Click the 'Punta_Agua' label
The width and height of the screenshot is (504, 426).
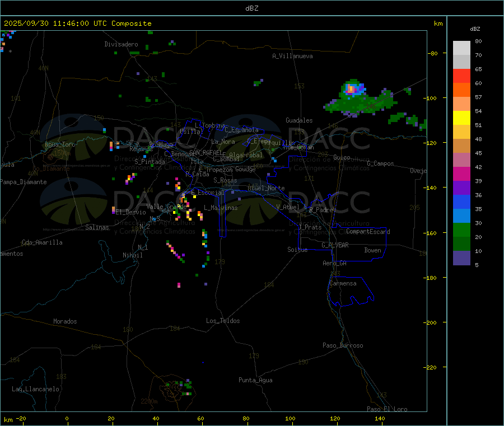pos(255,380)
